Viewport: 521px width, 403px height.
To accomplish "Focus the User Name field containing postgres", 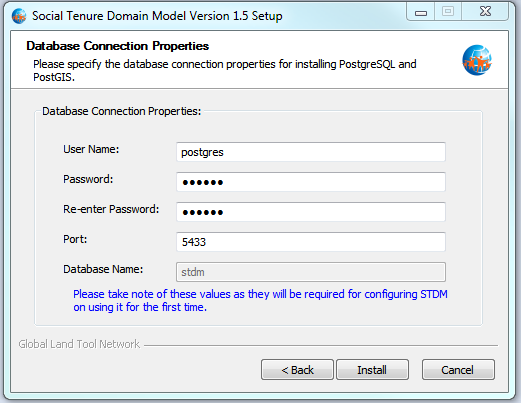I will [311, 152].
